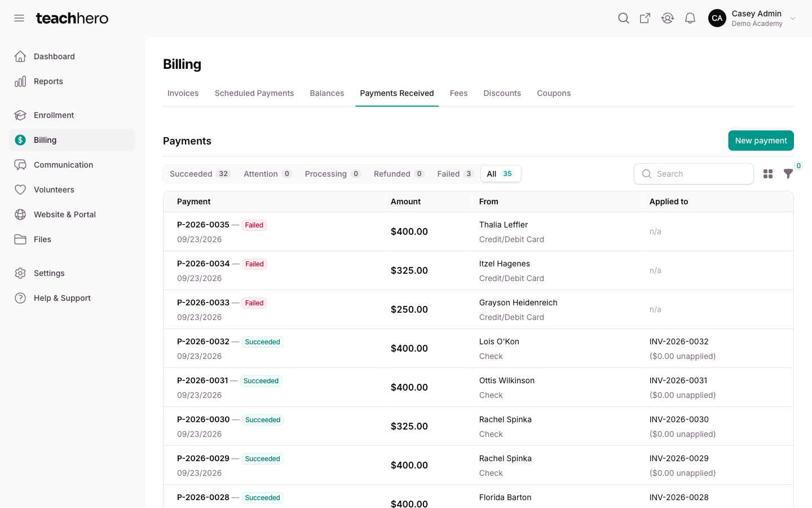
Task: Switch to grid view icon
Action: [768, 174]
